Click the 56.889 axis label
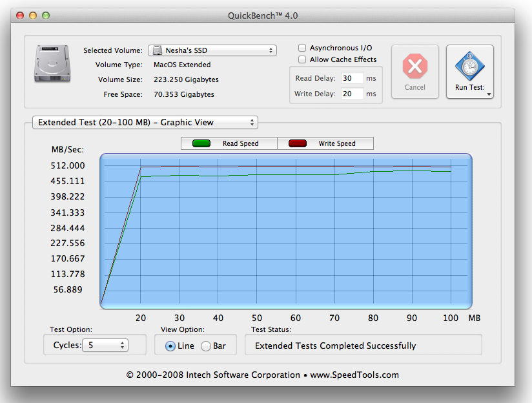 [68, 289]
